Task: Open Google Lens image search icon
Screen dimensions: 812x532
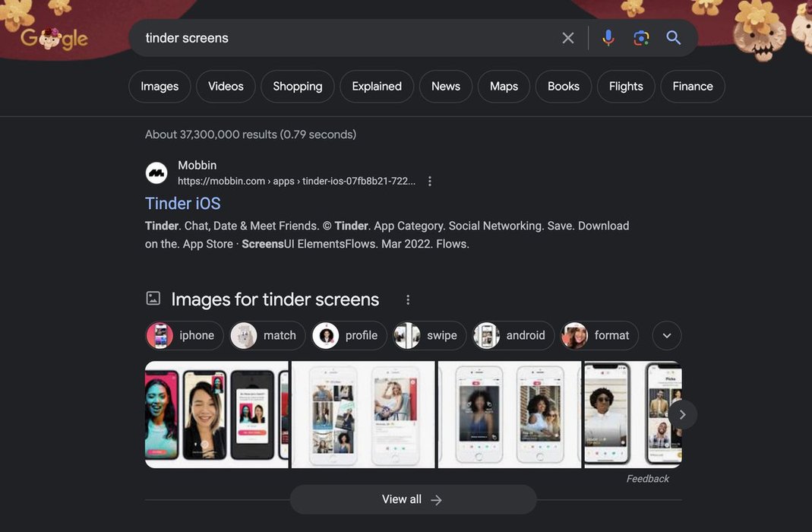Action: (641, 38)
